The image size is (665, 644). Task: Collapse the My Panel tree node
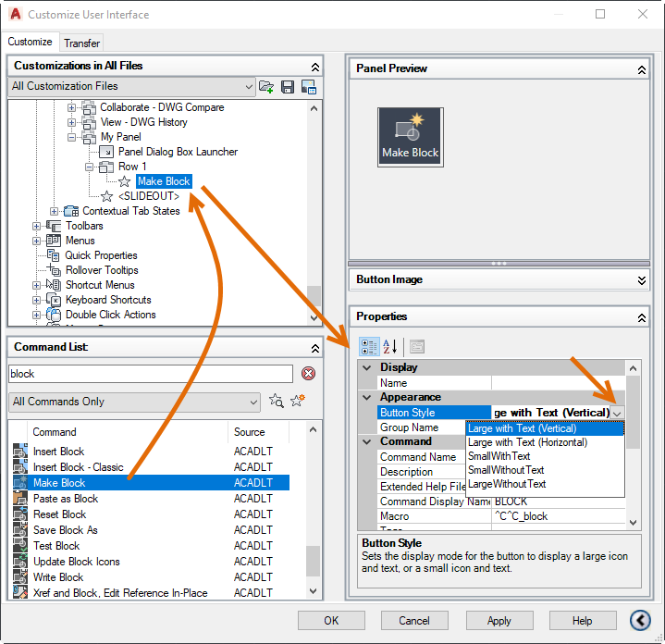click(x=71, y=137)
